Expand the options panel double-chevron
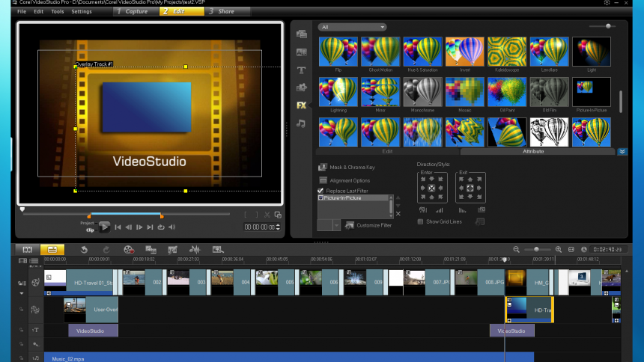This screenshot has width=644, height=362. click(622, 151)
